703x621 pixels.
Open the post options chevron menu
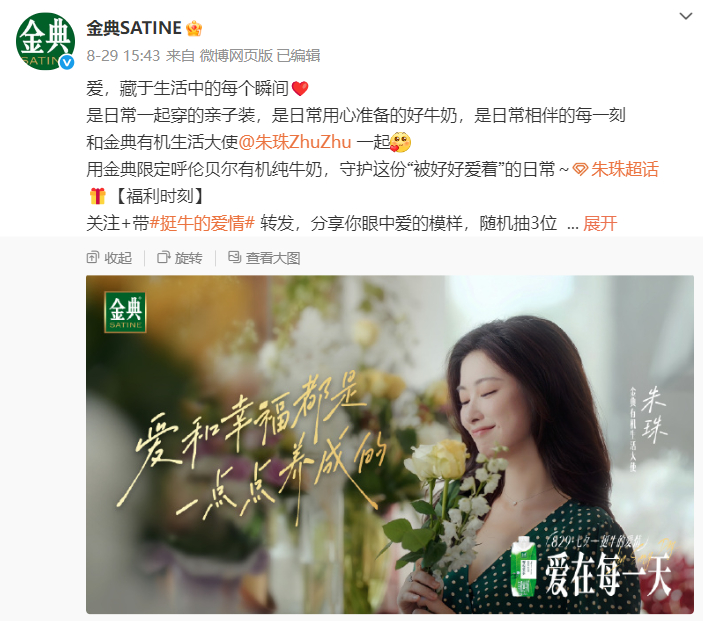pyautogui.click(x=686, y=17)
